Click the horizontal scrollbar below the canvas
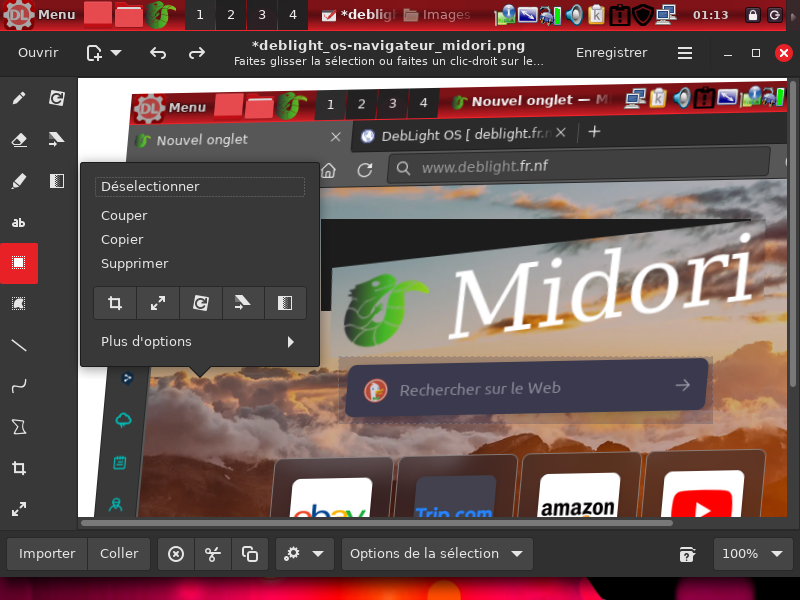 [376, 522]
